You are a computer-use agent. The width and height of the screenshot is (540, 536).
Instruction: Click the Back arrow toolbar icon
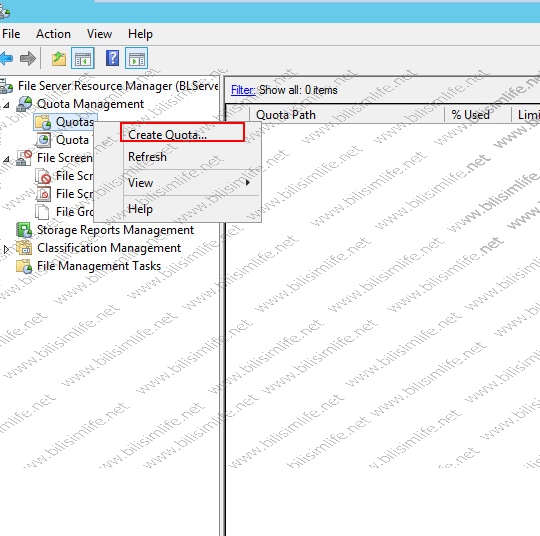(6, 58)
